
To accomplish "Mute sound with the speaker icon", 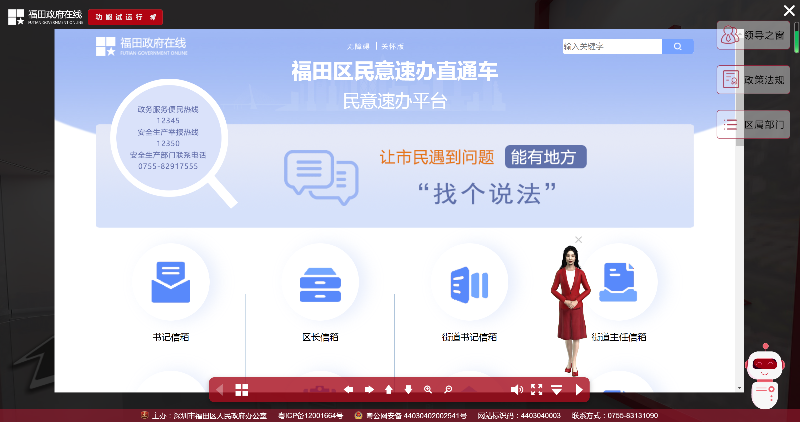I will click(x=517, y=390).
